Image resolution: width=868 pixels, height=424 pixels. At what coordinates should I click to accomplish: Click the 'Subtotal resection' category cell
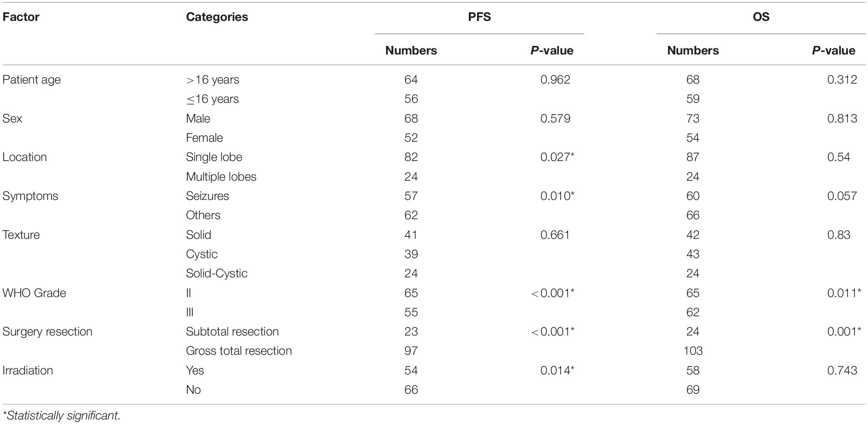232,331
